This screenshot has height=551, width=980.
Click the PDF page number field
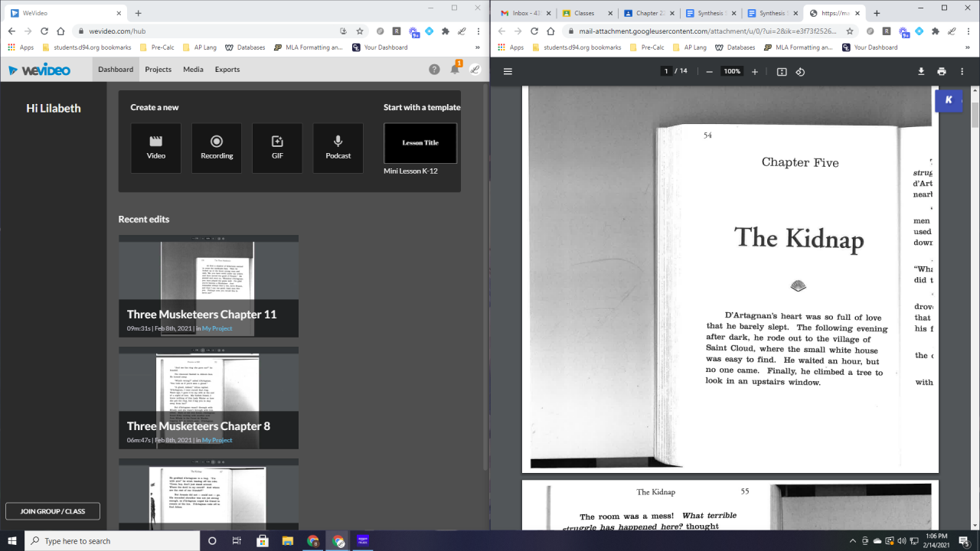(x=666, y=71)
